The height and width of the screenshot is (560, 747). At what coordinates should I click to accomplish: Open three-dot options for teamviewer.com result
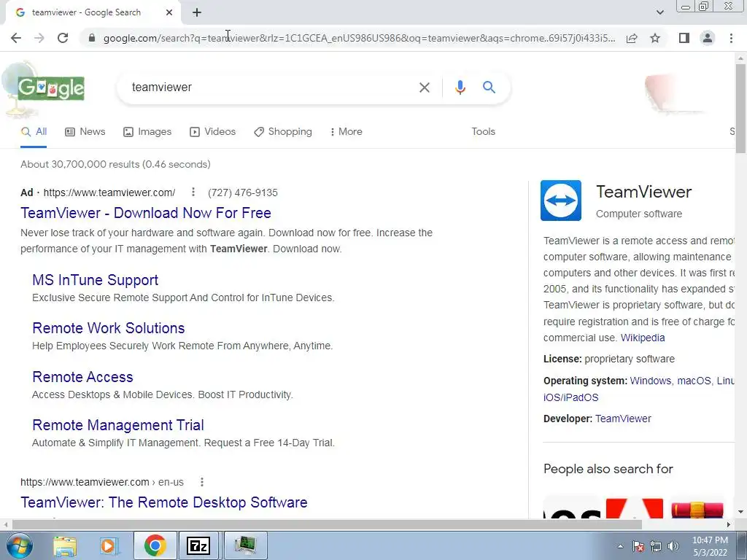pos(202,482)
